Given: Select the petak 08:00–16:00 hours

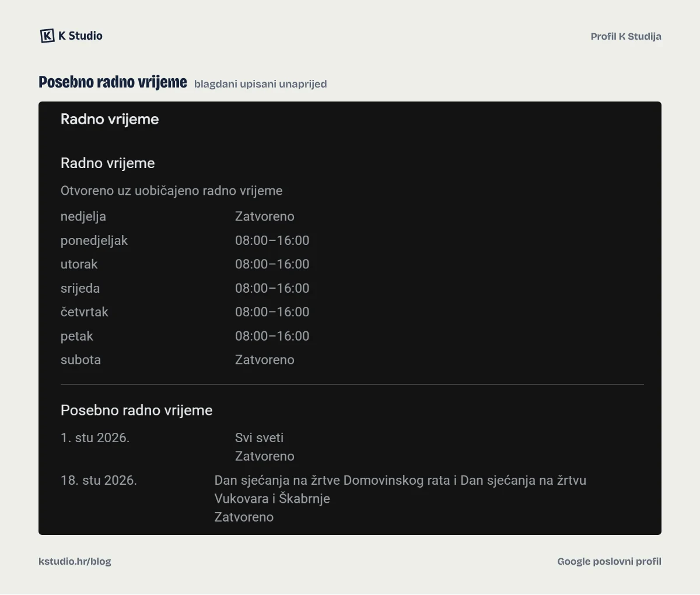Looking at the screenshot, I should [272, 336].
